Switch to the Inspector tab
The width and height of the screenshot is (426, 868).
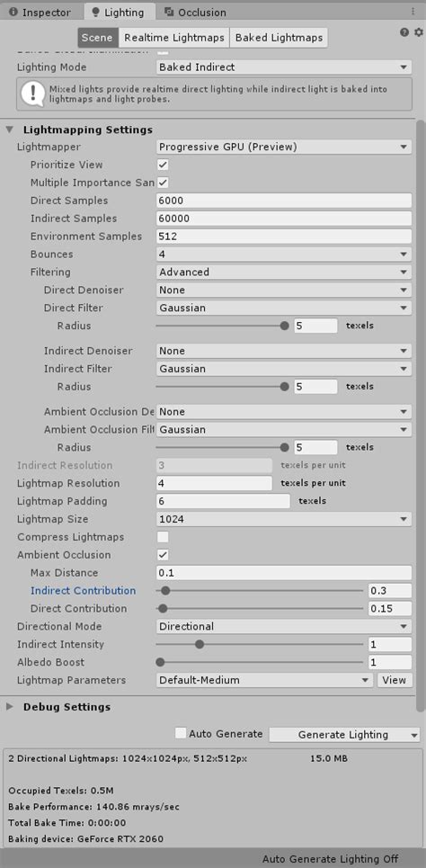point(40,13)
